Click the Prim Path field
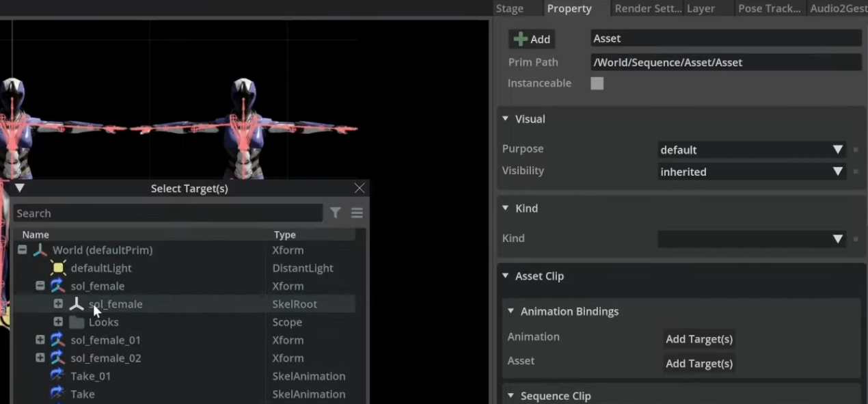868x404 pixels. click(x=726, y=62)
